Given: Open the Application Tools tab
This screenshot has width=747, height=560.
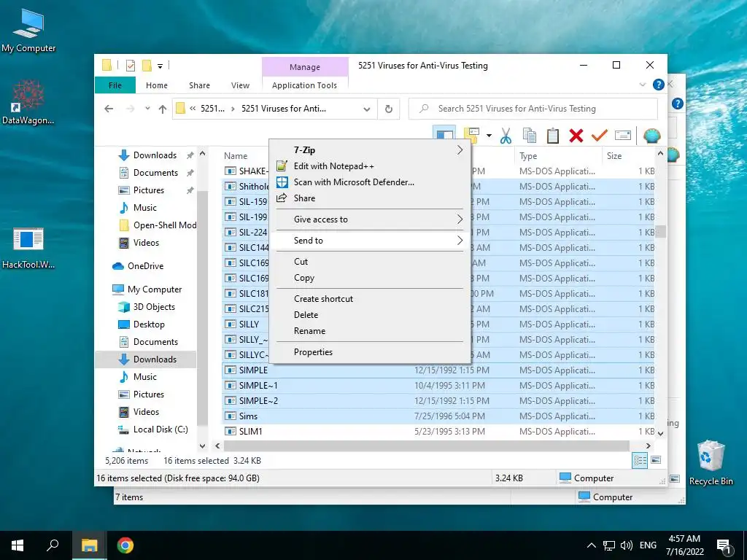Looking at the screenshot, I should pyautogui.click(x=304, y=85).
